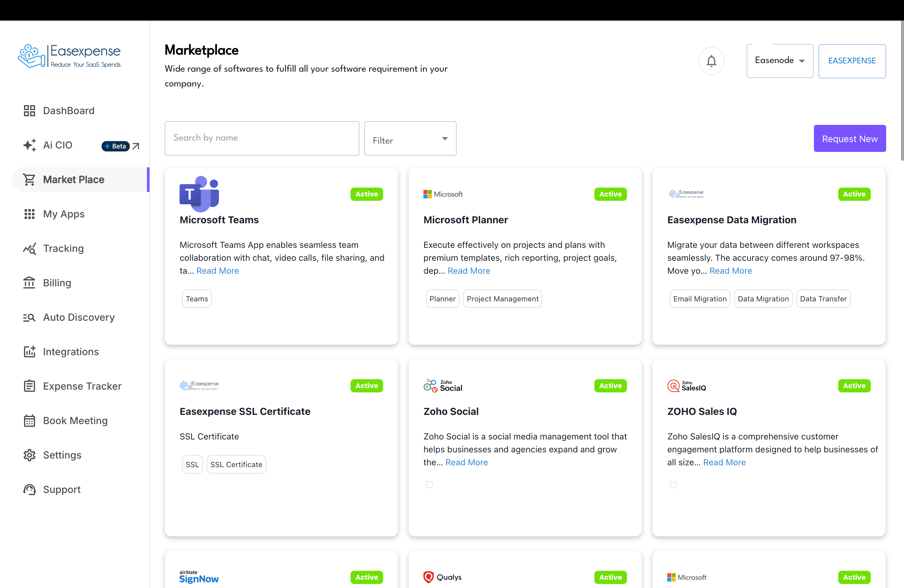Click the Support headset icon
The height and width of the screenshot is (588, 904).
[29, 490]
